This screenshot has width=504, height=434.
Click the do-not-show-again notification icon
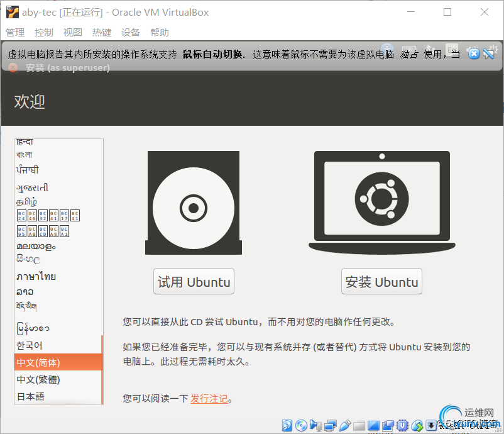pyautogui.click(x=489, y=53)
